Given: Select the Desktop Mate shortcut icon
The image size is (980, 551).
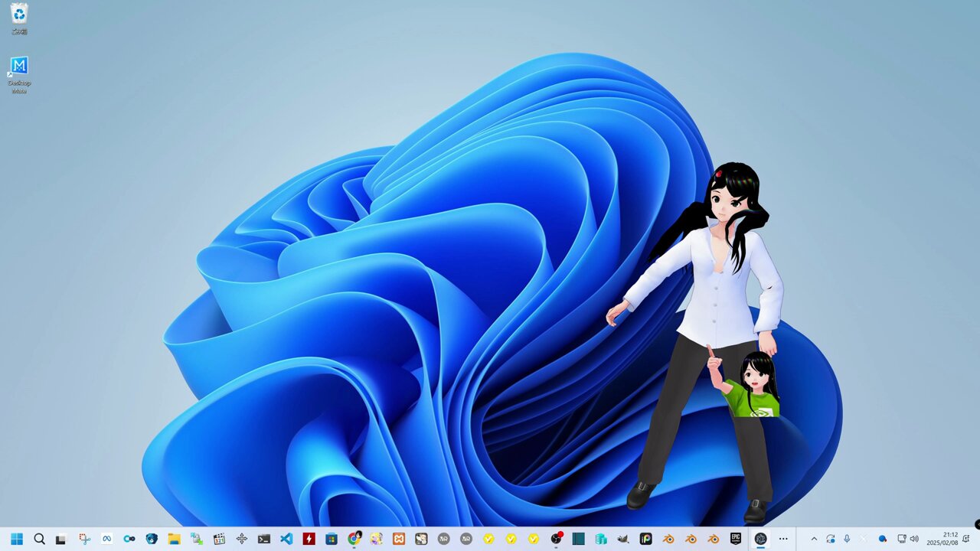Looking at the screenshot, I should coord(19,75).
